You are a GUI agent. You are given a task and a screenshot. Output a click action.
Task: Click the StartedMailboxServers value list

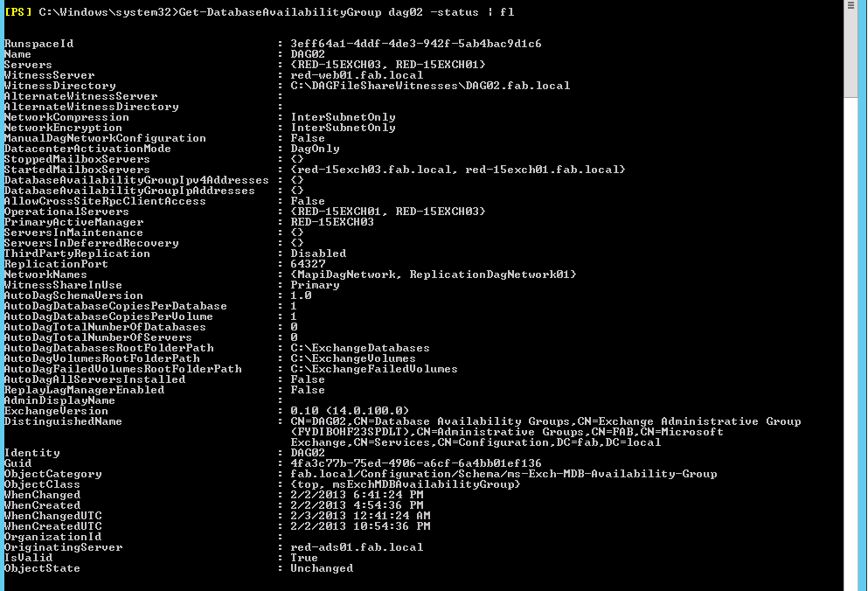(458, 170)
